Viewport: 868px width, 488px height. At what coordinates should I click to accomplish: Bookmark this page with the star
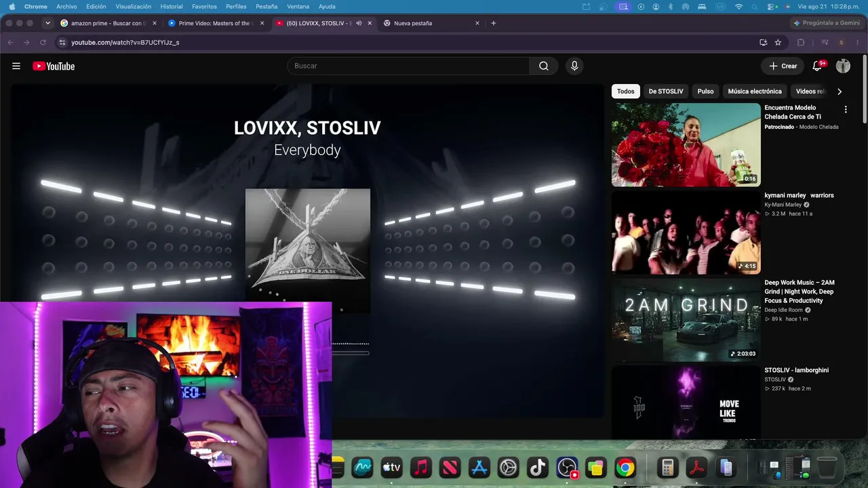point(778,42)
